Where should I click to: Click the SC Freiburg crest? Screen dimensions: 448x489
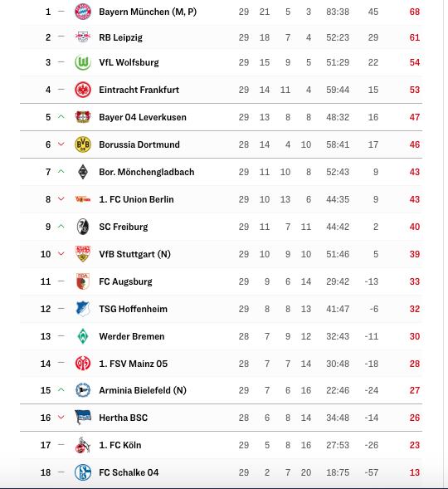(83, 227)
